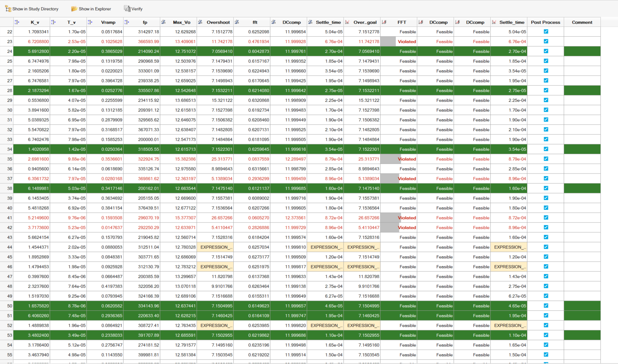This screenshot has height=364, width=618.
Task: Click the Violated cell in row 42
Action: coord(398,227)
